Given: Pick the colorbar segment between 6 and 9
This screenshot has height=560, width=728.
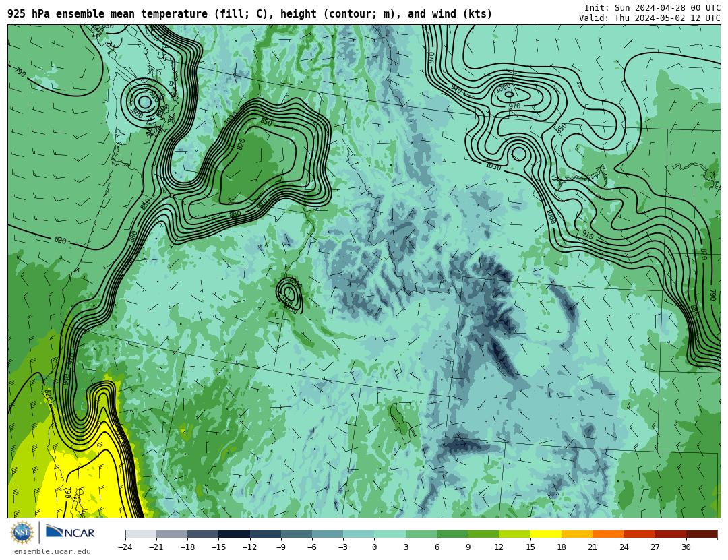Looking at the screenshot, I should point(452,534).
